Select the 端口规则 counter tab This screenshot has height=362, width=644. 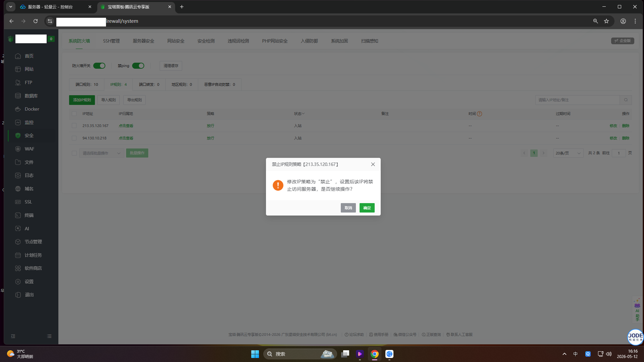pos(87,84)
